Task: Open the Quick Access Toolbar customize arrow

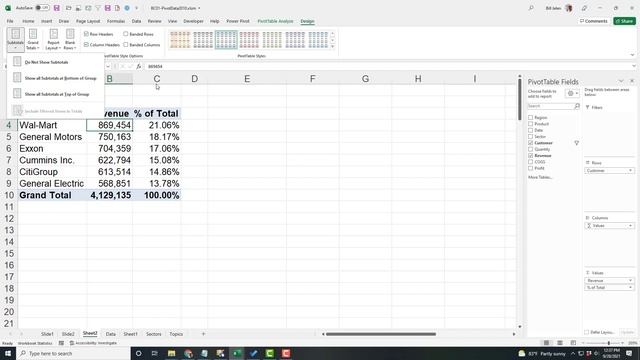Action: click(x=137, y=8)
